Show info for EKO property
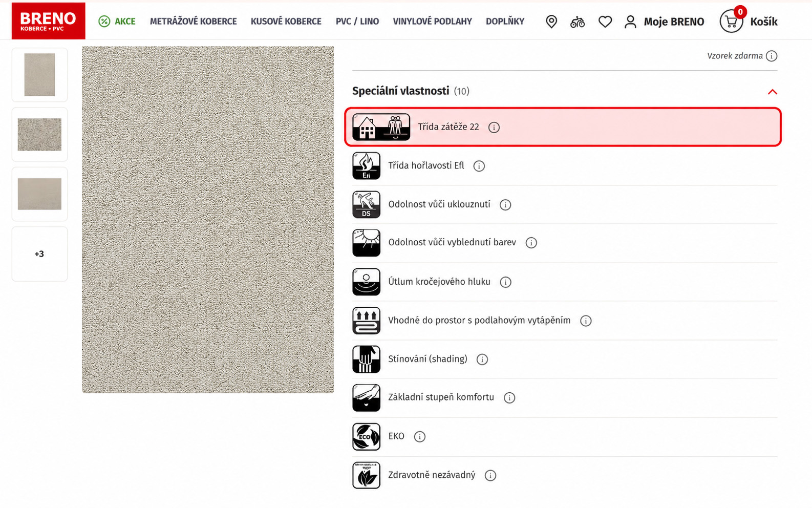Image resolution: width=812 pixels, height=508 pixels. (420, 437)
